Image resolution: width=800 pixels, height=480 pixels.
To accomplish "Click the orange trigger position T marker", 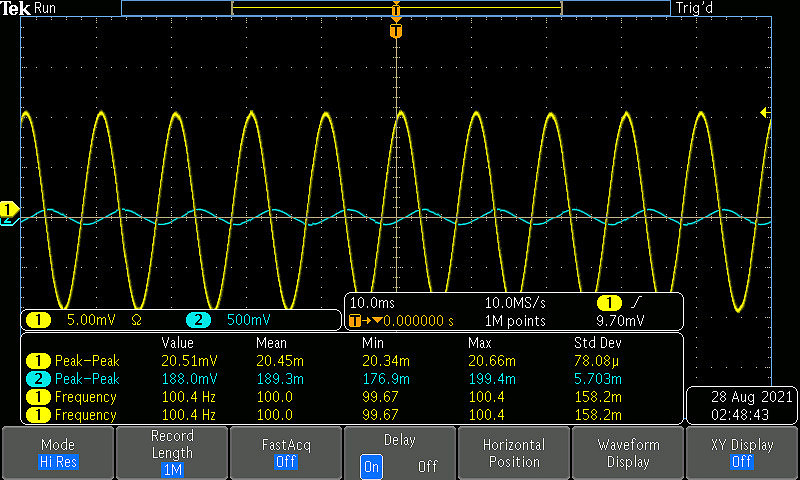I will pos(396,31).
